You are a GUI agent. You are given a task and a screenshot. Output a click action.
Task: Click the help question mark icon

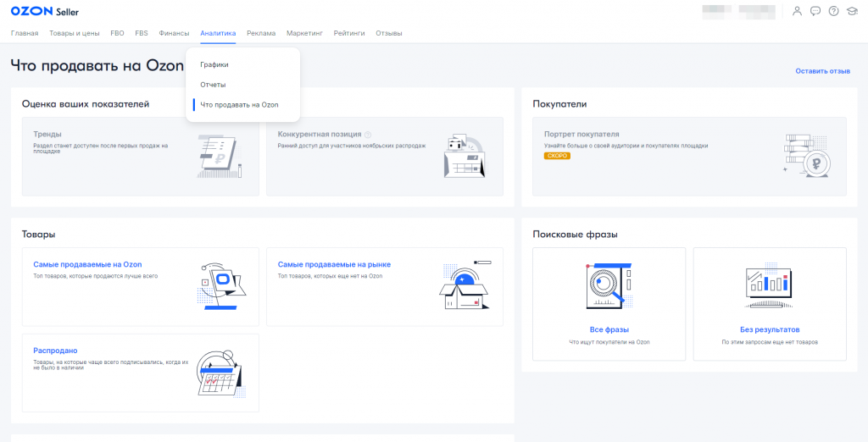(x=834, y=11)
